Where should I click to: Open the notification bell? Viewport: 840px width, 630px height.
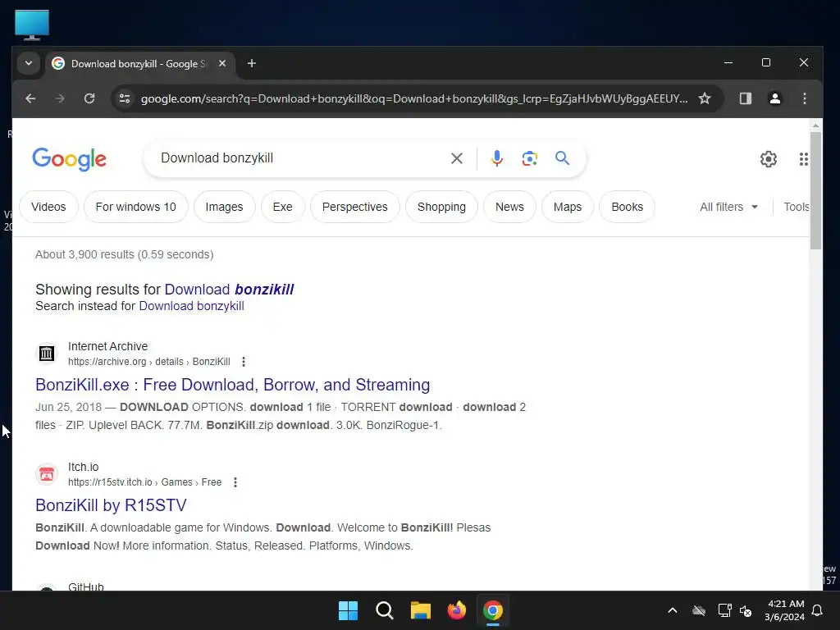[817, 610]
